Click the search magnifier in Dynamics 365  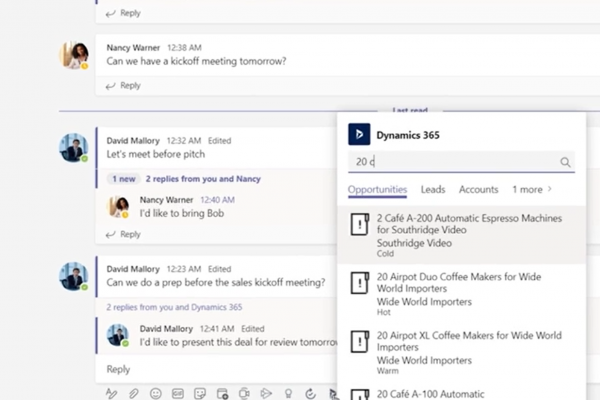tap(565, 162)
